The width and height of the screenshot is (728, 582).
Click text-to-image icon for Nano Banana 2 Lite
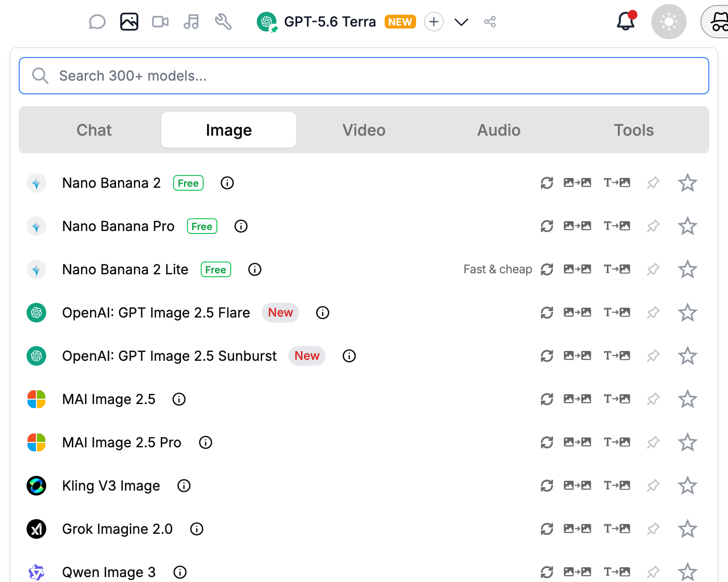pos(617,269)
